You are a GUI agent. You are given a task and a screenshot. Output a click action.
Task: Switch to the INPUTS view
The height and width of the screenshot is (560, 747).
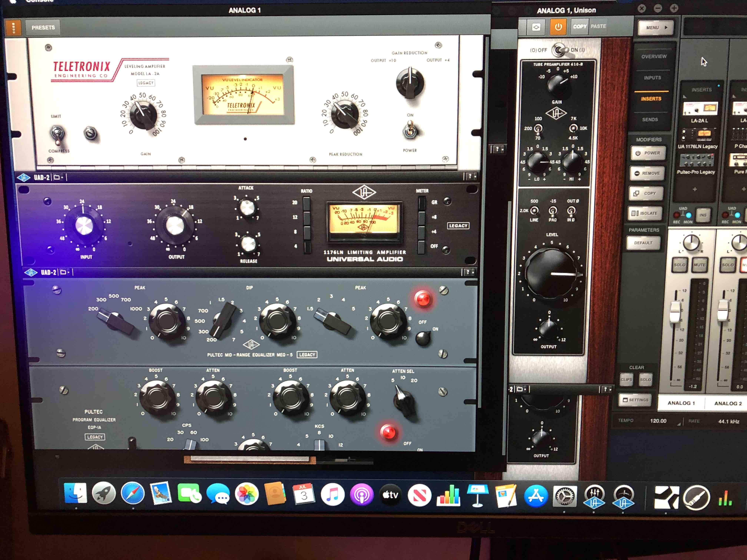[653, 78]
